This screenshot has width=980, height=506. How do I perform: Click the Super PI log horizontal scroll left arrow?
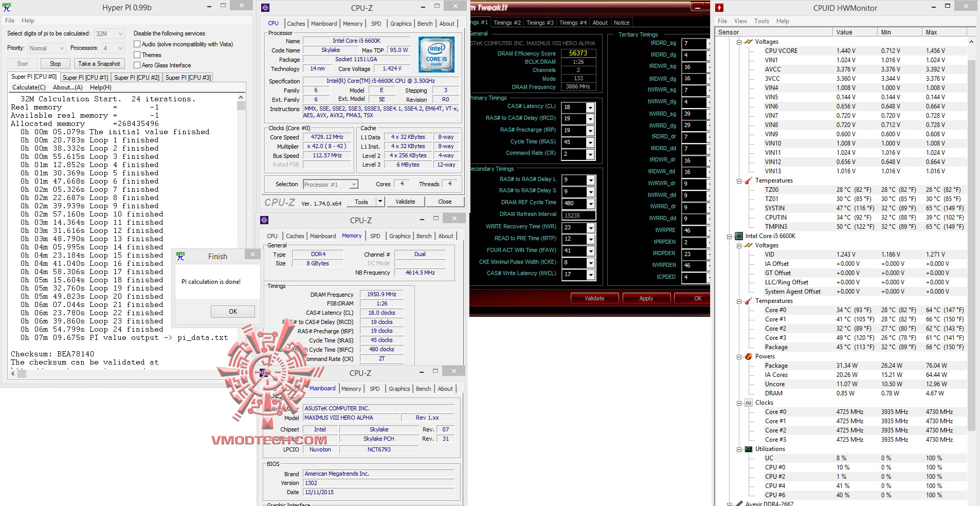13,374
